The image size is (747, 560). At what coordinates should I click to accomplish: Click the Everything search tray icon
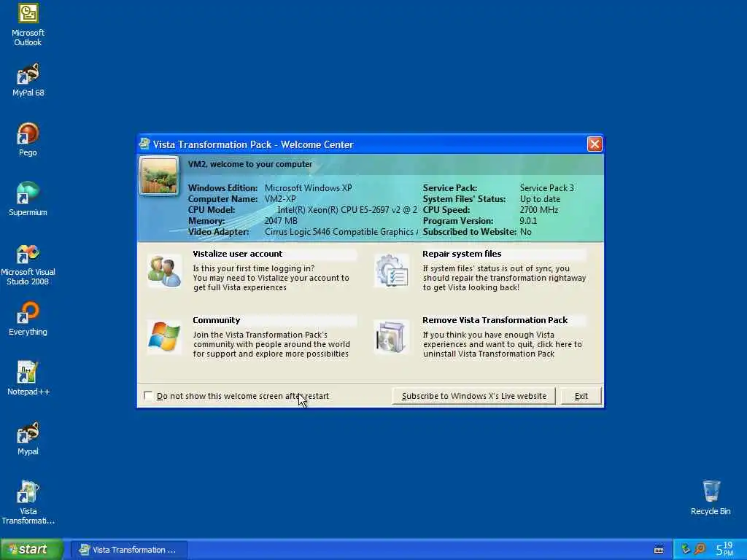click(x=700, y=549)
